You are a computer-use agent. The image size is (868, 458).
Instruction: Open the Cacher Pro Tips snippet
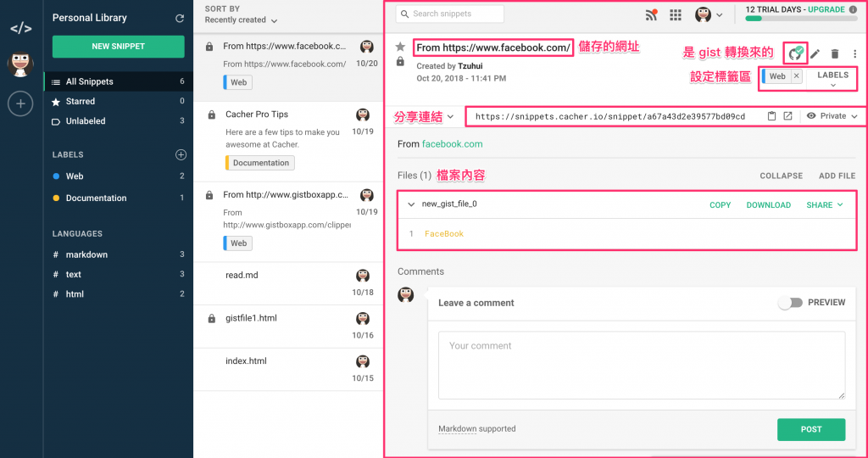point(288,142)
